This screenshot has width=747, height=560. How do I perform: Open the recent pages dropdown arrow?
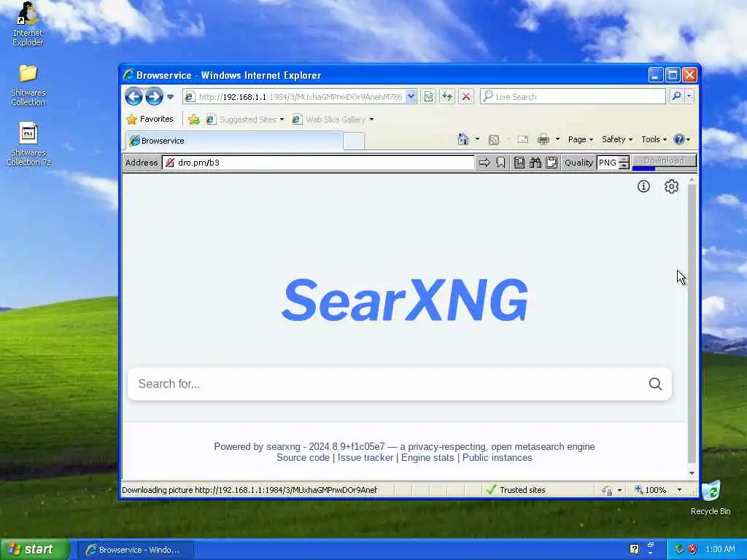171,97
